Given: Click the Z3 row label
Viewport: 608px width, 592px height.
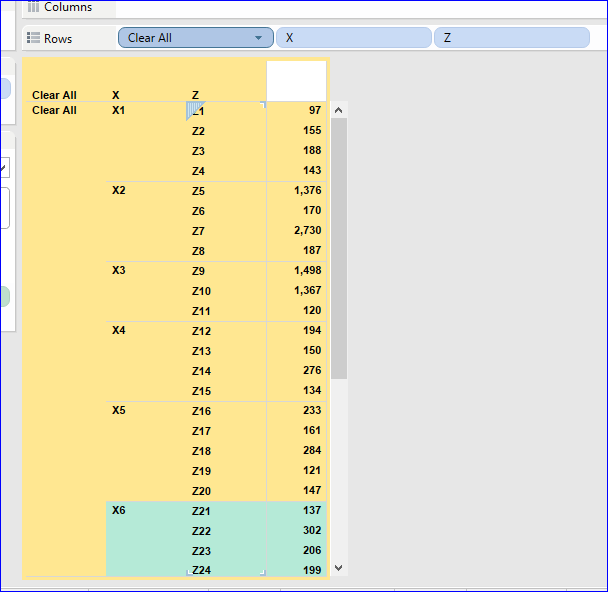Looking at the screenshot, I should pyautogui.click(x=198, y=151).
